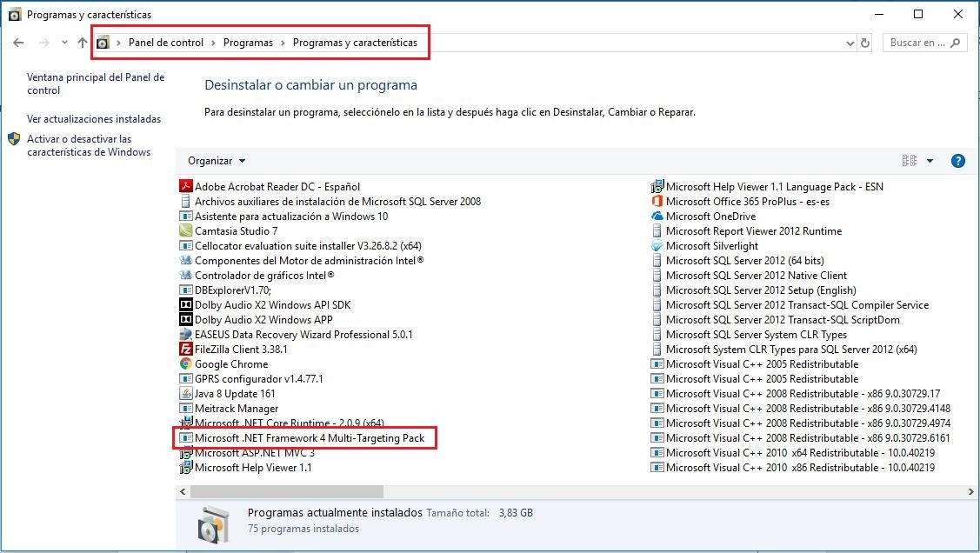Screen dimensions: 980x553
Task: Select DBExplorerV1.70 entry
Action: [x=225, y=290]
